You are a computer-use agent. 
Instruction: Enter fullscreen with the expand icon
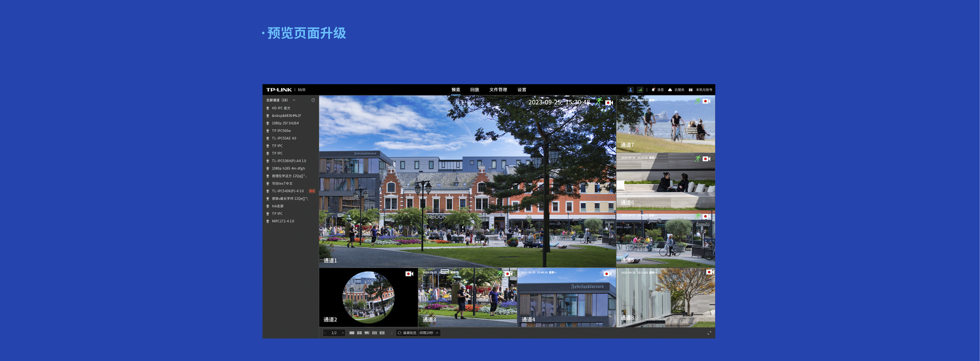point(709,333)
